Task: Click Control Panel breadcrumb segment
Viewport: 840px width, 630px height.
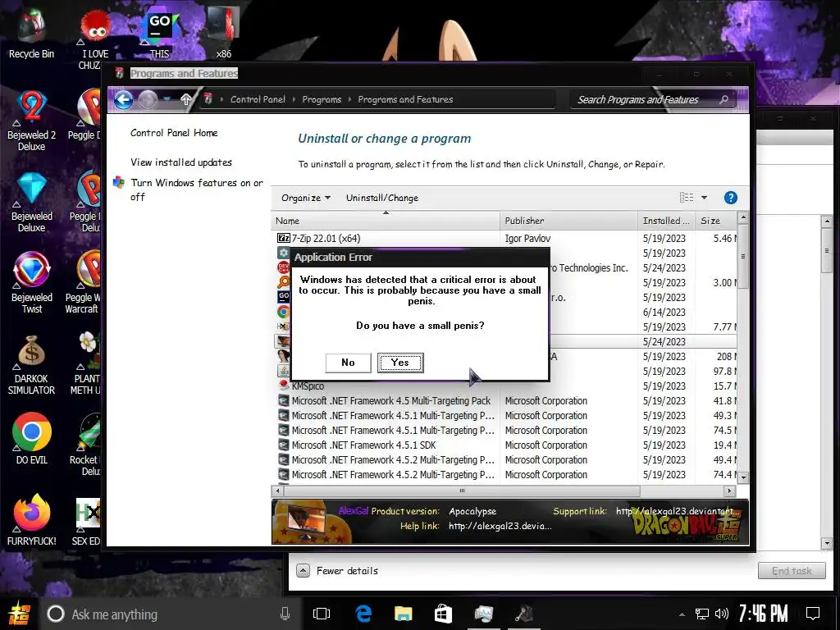Action: tap(258, 99)
